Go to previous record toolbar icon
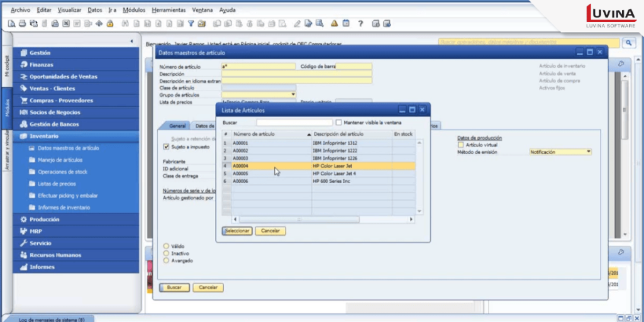644x322 pixels. coord(158,23)
